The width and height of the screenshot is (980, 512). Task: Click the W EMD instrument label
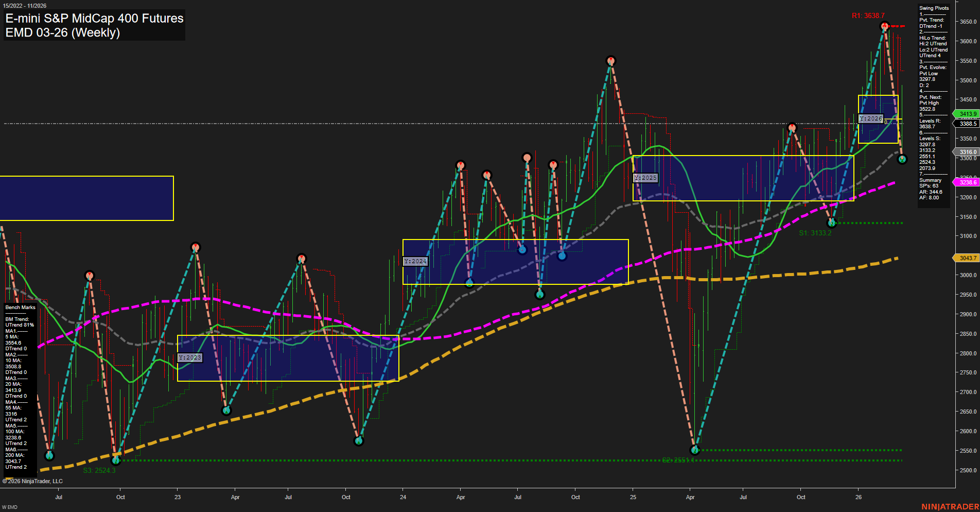point(10,507)
